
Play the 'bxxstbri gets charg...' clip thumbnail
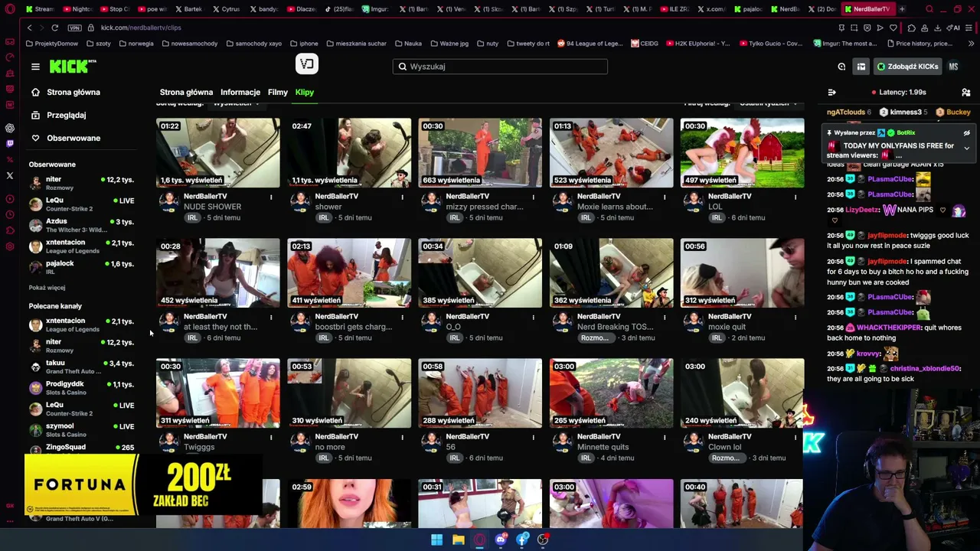click(349, 273)
